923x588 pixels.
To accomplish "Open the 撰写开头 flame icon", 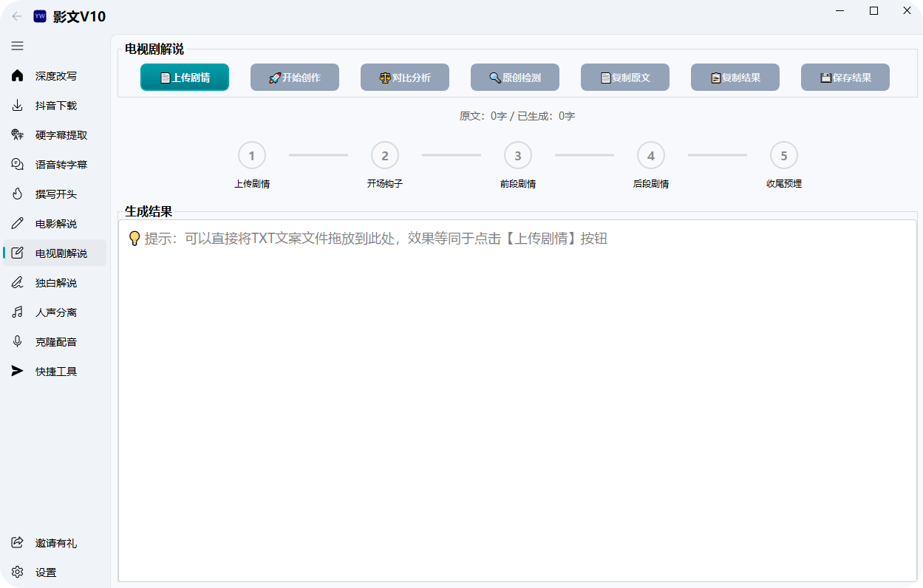I will (x=17, y=194).
